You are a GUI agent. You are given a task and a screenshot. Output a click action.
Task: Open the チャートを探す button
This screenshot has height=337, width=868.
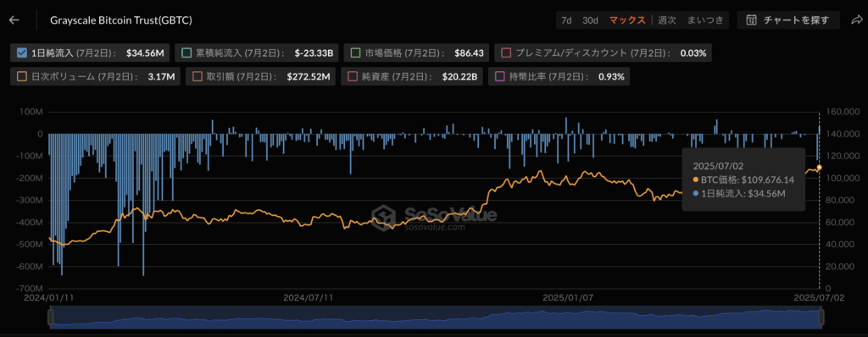tap(787, 20)
